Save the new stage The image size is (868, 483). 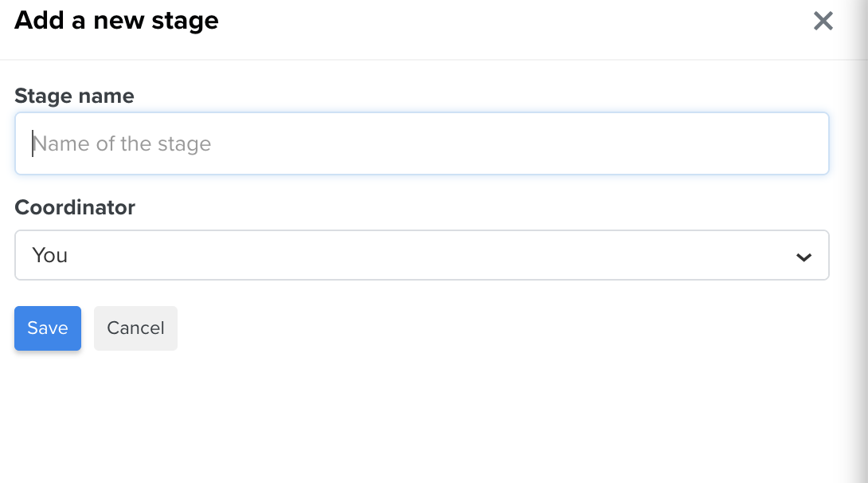[x=48, y=328]
